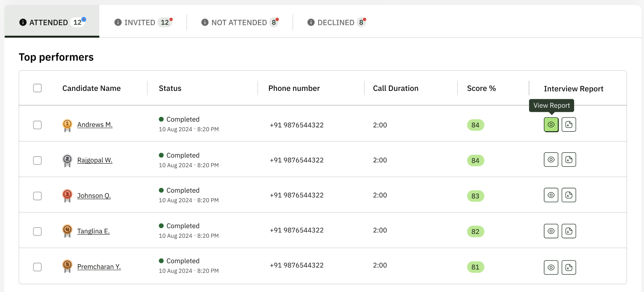Download Tanglina E.'s interview report
This screenshot has width=644, height=292.
(x=569, y=231)
